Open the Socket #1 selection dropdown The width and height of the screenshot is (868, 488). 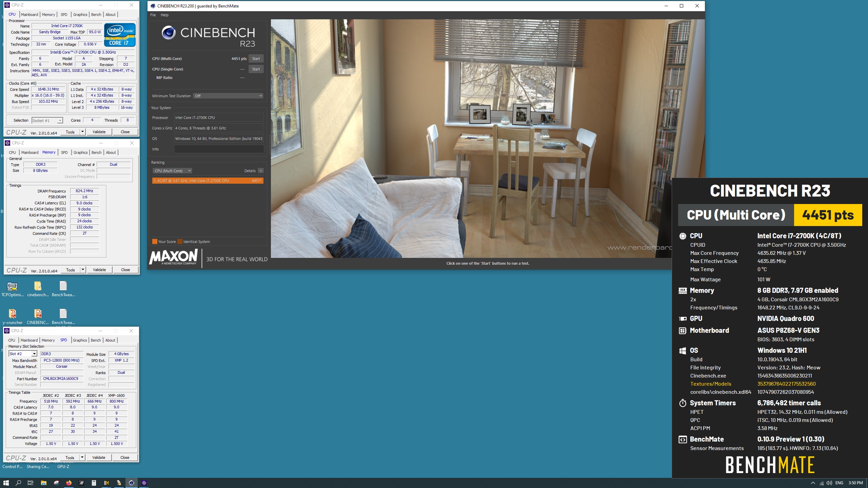coord(47,121)
